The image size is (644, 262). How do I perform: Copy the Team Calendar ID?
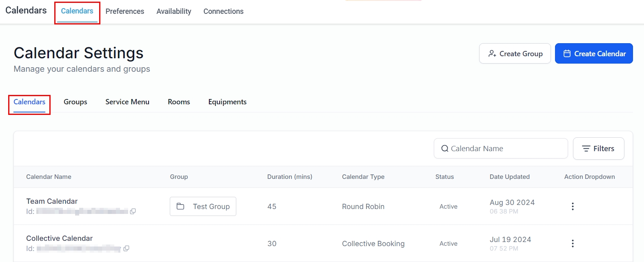pos(133,211)
